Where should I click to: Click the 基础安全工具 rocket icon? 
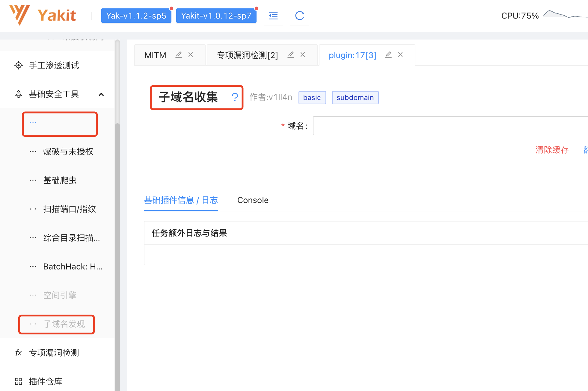pos(19,94)
